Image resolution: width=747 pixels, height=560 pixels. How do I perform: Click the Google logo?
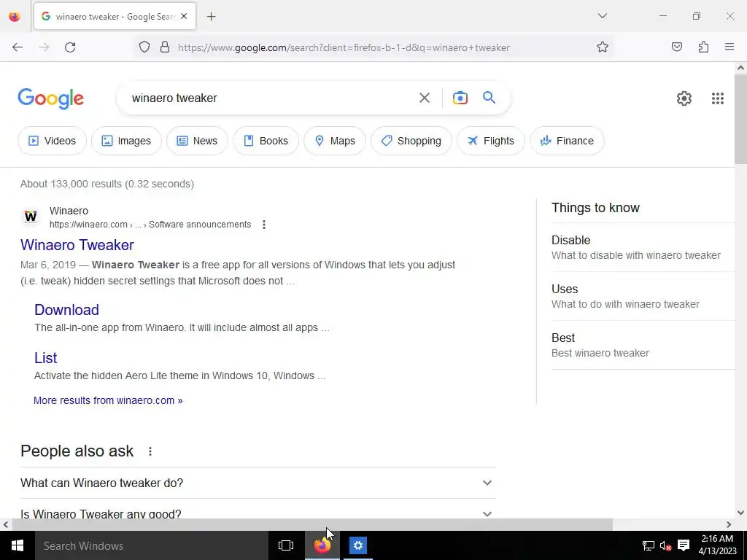(x=50, y=98)
